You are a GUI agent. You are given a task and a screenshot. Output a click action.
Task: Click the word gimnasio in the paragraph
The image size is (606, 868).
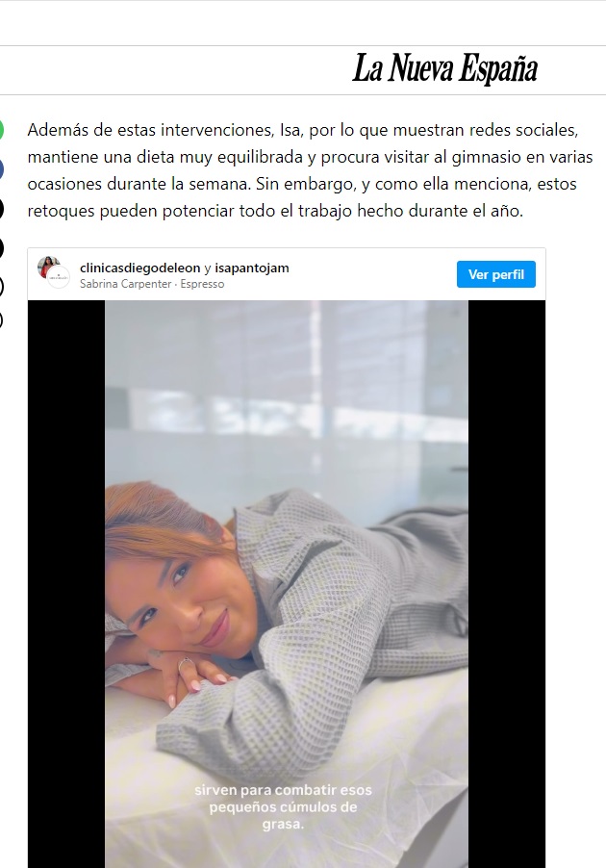(x=487, y=157)
